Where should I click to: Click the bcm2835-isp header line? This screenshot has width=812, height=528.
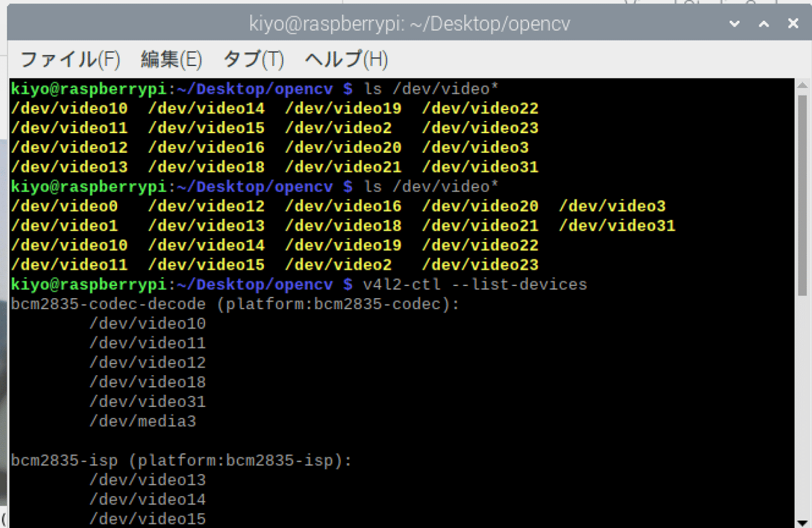pyautogui.click(x=181, y=460)
